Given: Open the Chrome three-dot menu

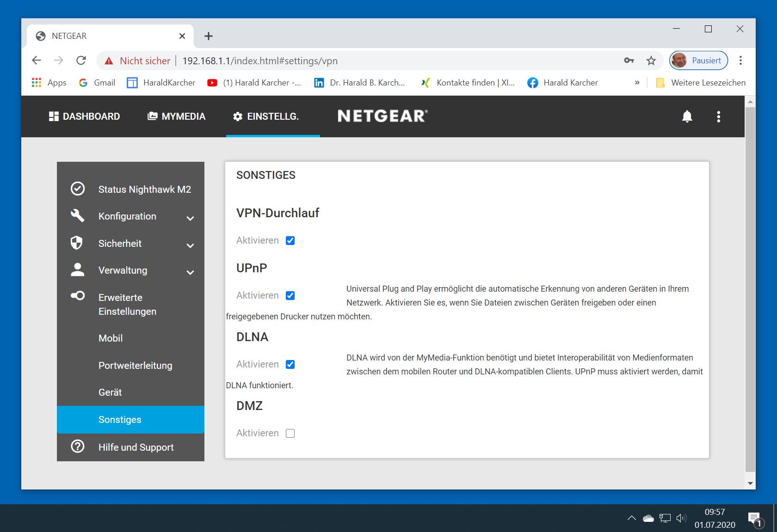Looking at the screenshot, I should point(740,61).
